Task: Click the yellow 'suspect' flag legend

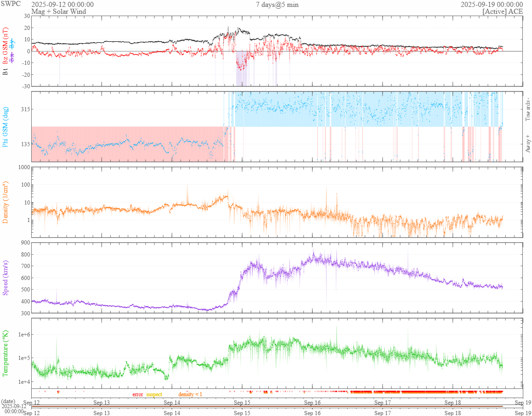Action: 154,394
